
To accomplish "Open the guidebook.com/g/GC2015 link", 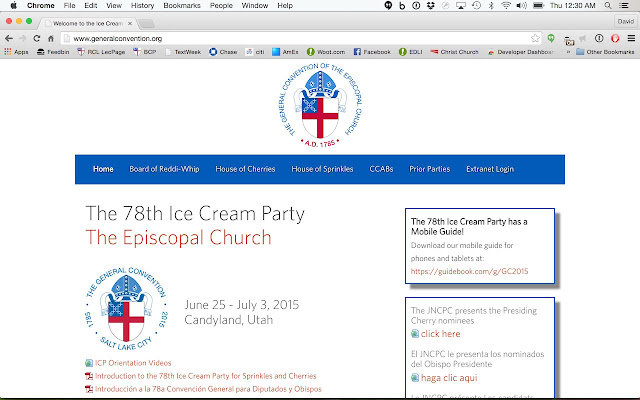I will pyautogui.click(x=469, y=271).
